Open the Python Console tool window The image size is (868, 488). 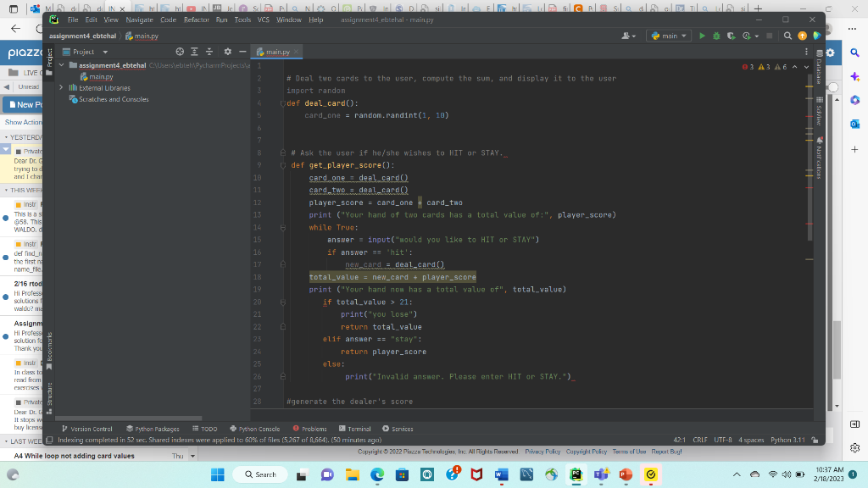click(x=254, y=429)
